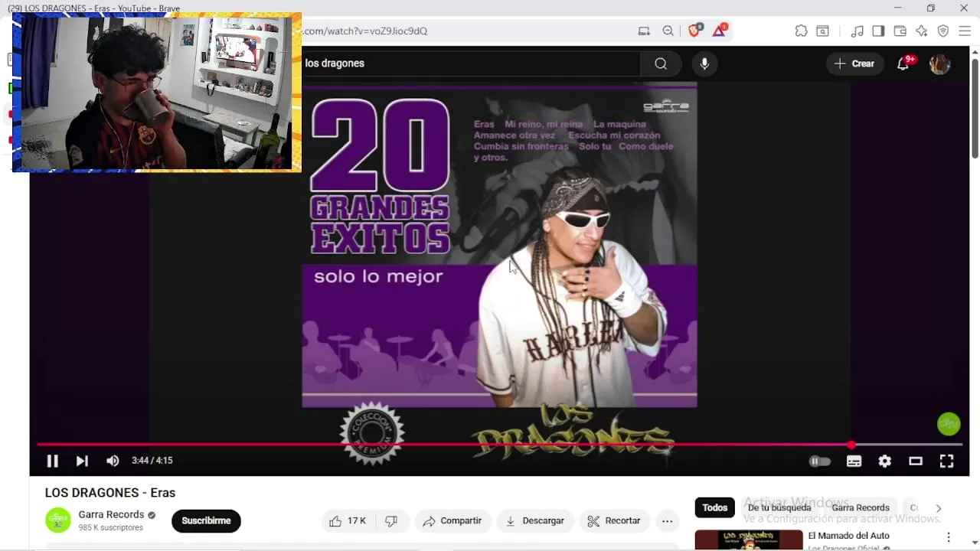Open the account avatar menu
This screenshot has height=551, width=980.
[939, 64]
